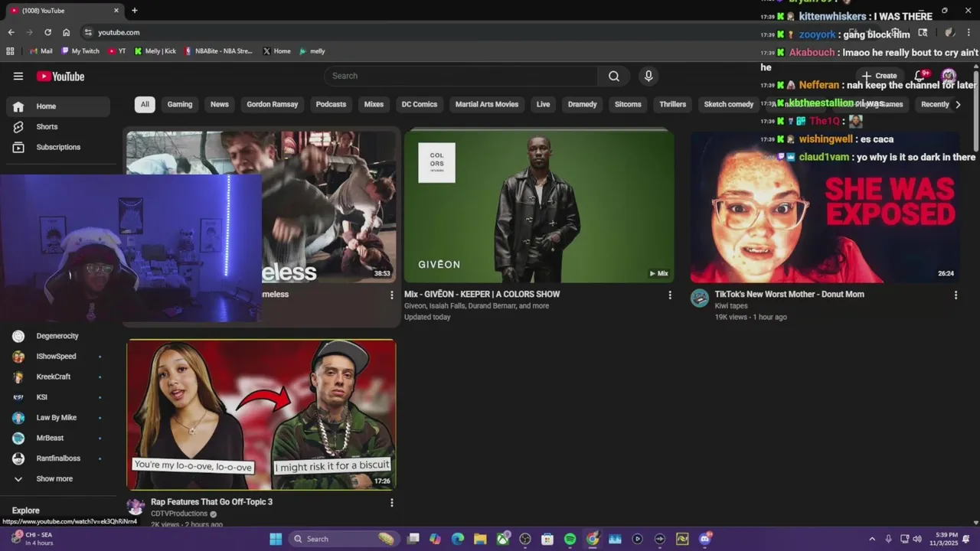Open the Kiwi tapes channel avatar
This screenshot has height=551, width=980.
(700, 298)
